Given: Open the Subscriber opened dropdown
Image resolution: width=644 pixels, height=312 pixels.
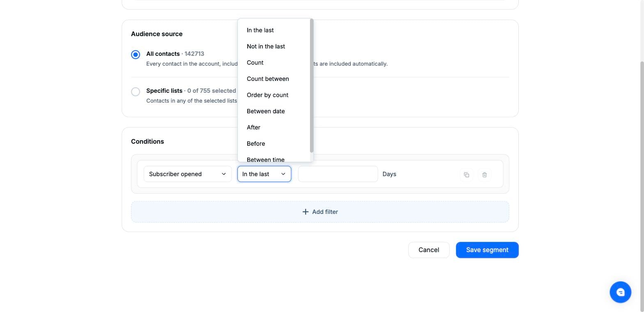Looking at the screenshot, I should 188,174.
